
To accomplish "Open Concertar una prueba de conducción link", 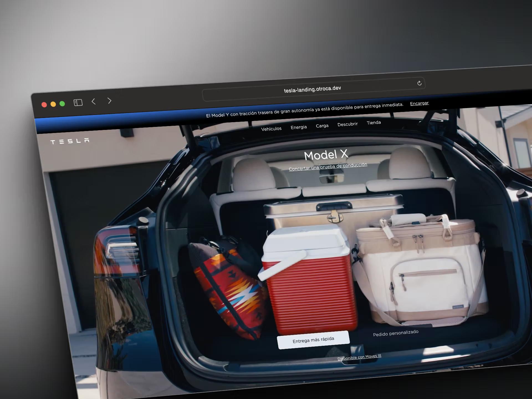I will [x=328, y=167].
